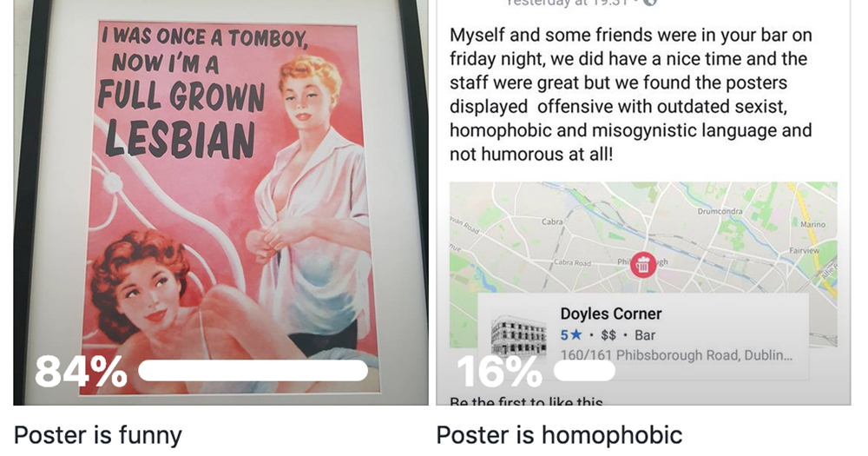This screenshot has width=868, height=456.
Task: Click the 160/161 Phibsborough Road address
Action: point(676,355)
